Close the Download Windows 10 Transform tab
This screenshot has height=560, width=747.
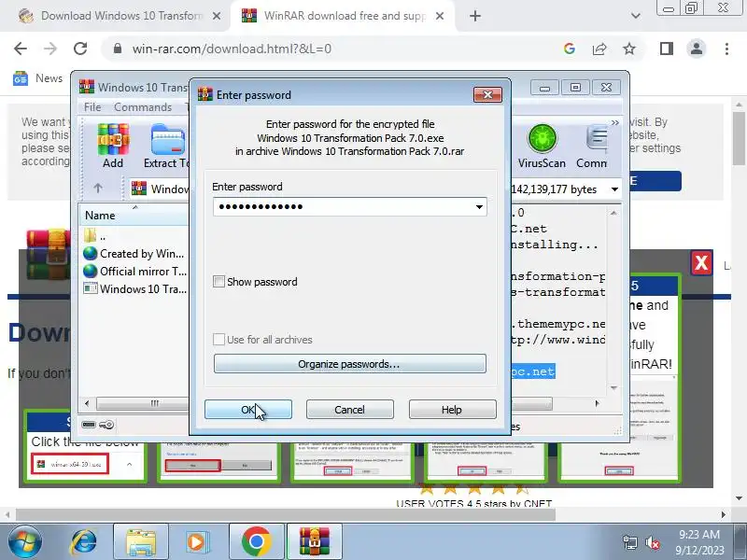[x=217, y=16]
